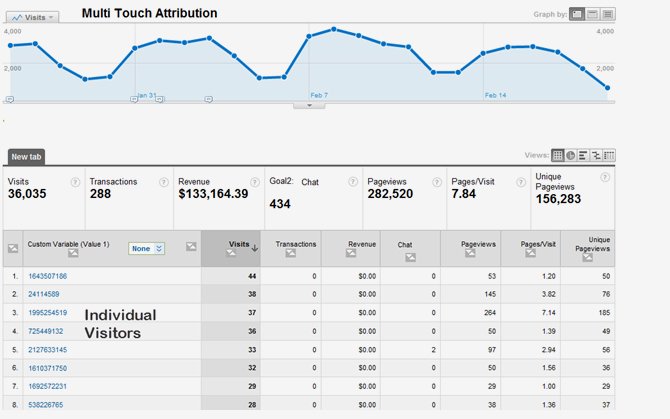Image resolution: width=670 pixels, height=419 pixels.
Task: Click the $133,164.39 revenue total
Action: click(213, 194)
